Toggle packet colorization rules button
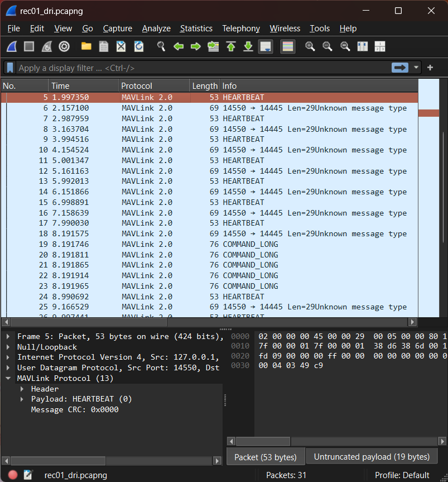Screen dimensions: 448x482 click(x=288, y=46)
